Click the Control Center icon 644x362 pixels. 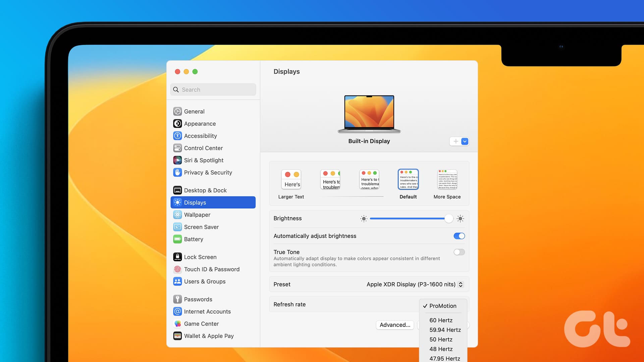(x=177, y=148)
